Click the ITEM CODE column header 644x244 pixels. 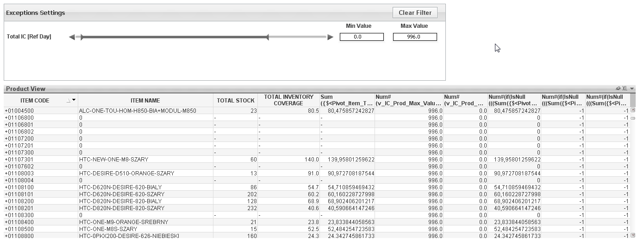[41, 100]
